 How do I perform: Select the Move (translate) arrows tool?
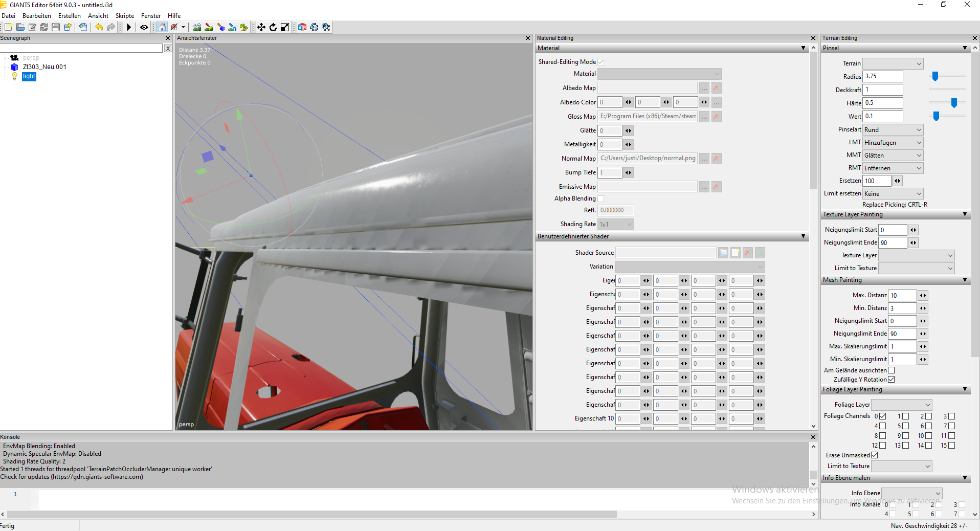[x=261, y=27]
